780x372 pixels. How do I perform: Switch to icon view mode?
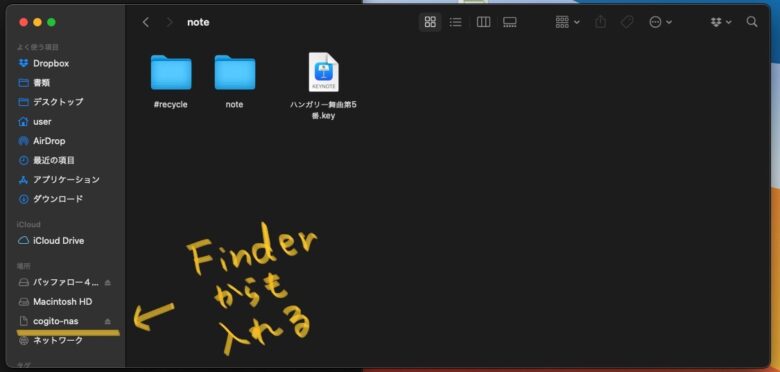[x=430, y=22]
